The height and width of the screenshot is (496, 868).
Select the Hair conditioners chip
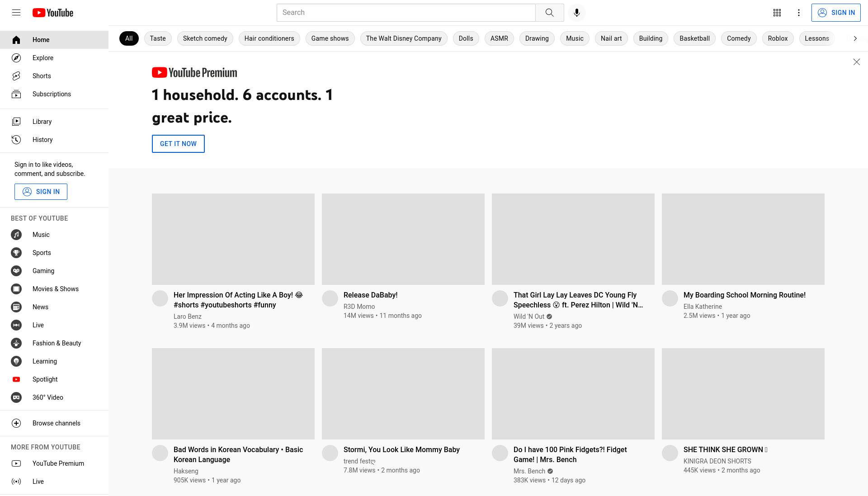[x=269, y=38]
